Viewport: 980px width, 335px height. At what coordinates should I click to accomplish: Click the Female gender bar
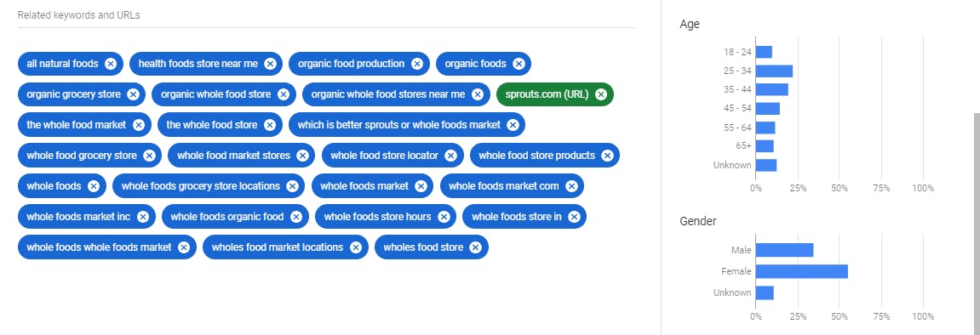pos(802,271)
